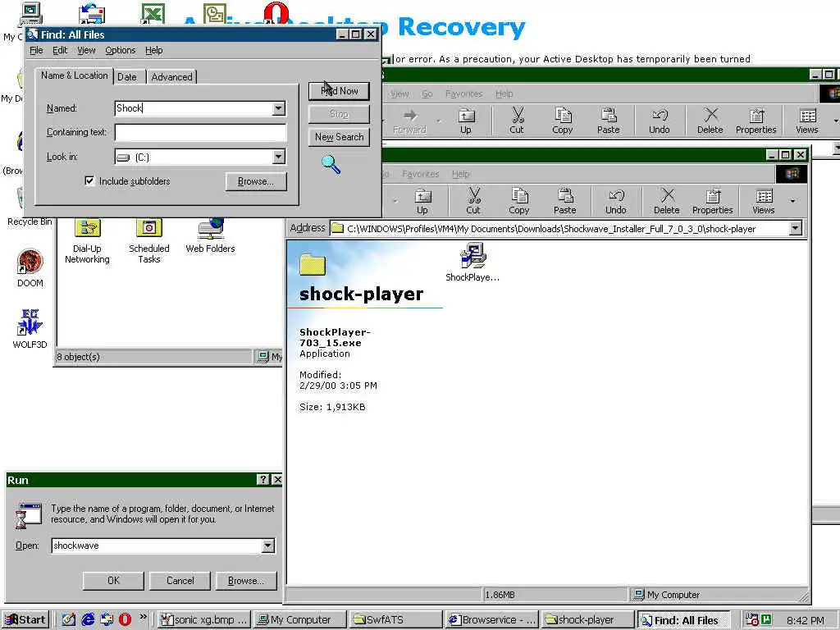
Task: Click Copy in the rear Explorer window toolbar
Action: (563, 121)
